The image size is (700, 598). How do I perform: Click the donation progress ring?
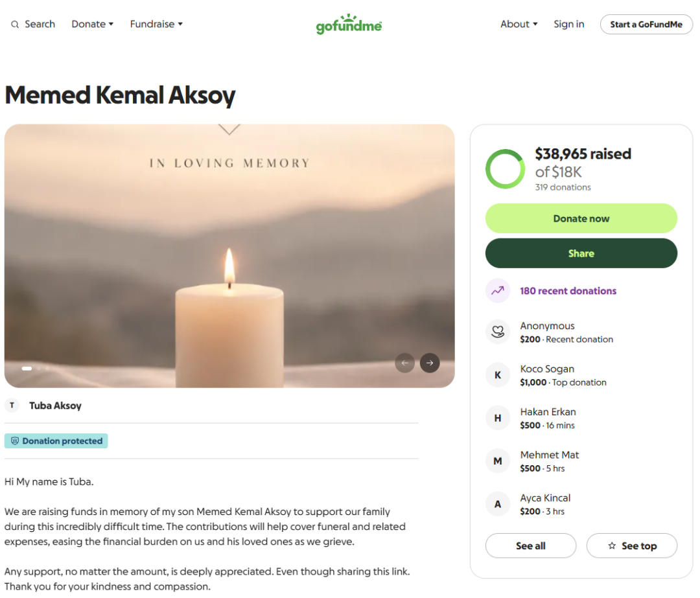(505, 169)
